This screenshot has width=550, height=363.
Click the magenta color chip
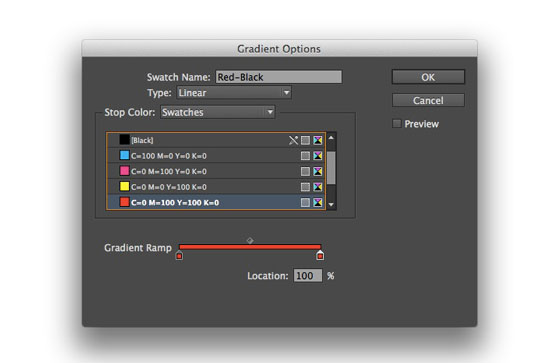(x=124, y=171)
